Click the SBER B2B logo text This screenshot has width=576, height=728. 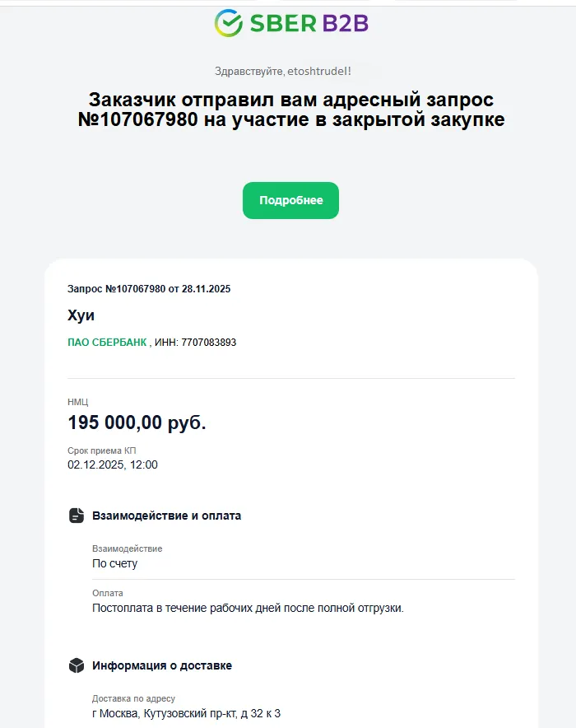309,23
